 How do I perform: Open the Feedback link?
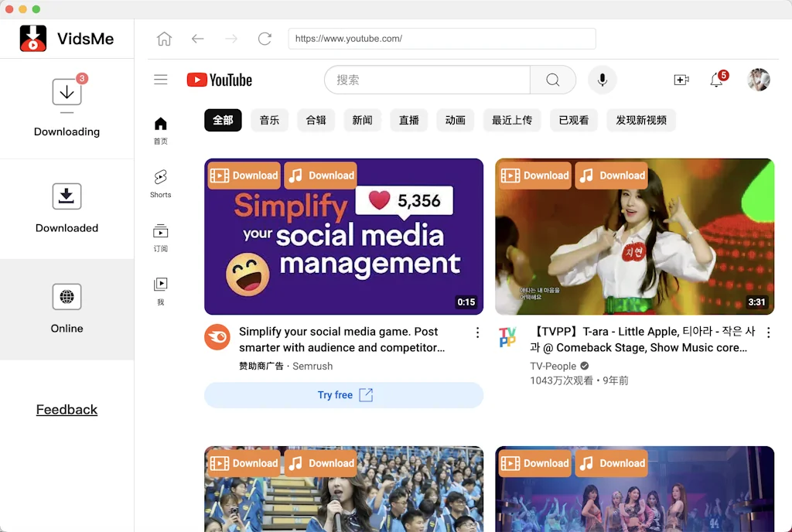pyautogui.click(x=67, y=409)
